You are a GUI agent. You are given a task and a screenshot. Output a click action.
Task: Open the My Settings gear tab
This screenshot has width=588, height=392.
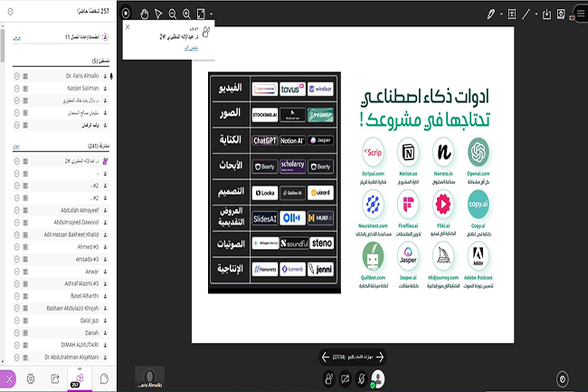point(31,378)
